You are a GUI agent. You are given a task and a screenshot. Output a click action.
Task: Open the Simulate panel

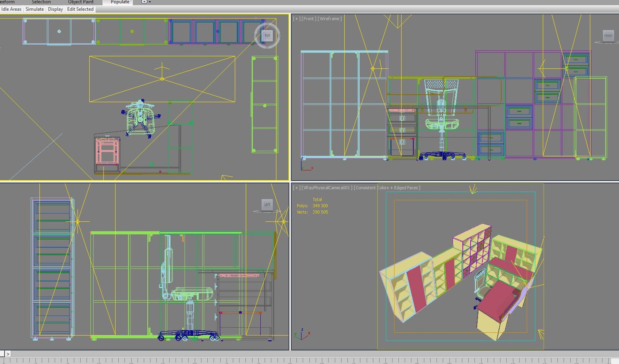pos(35,9)
